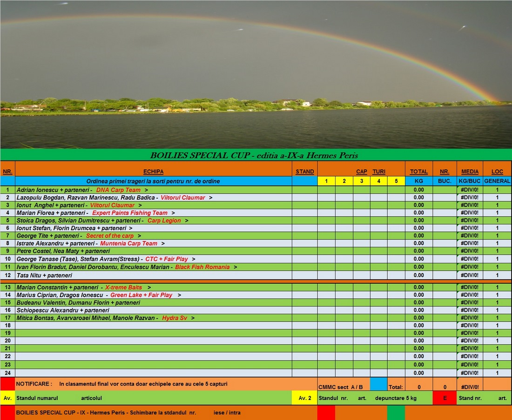Click the yellow "Av." cell
The width and height of the screenshot is (512, 420).
click(7, 398)
